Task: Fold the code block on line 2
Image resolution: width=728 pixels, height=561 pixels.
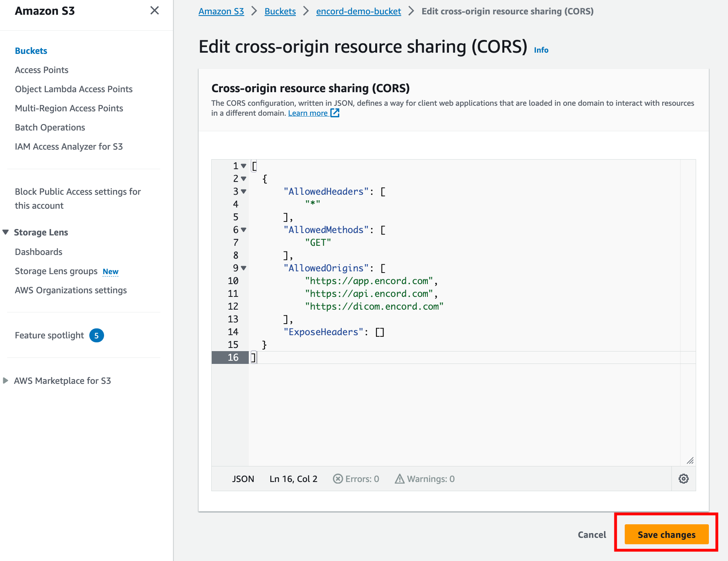Action: 244,179
